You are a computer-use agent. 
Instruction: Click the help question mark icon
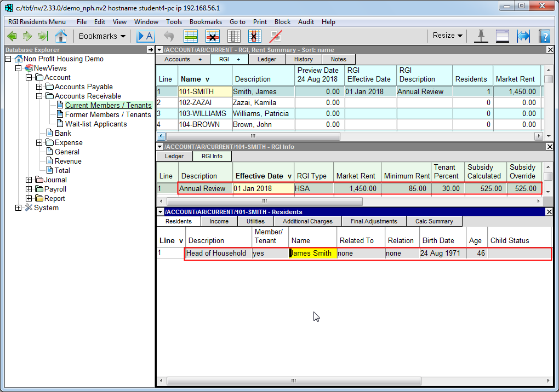[544, 36]
